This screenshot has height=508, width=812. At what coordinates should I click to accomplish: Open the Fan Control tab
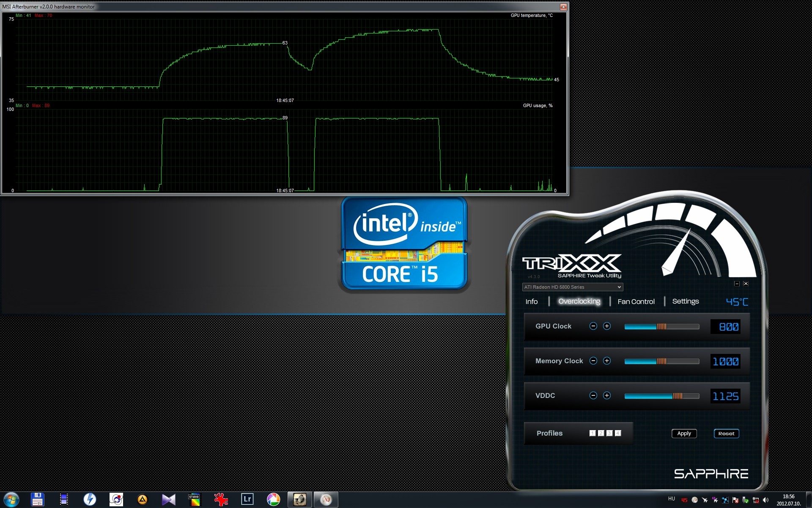[636, 301]
